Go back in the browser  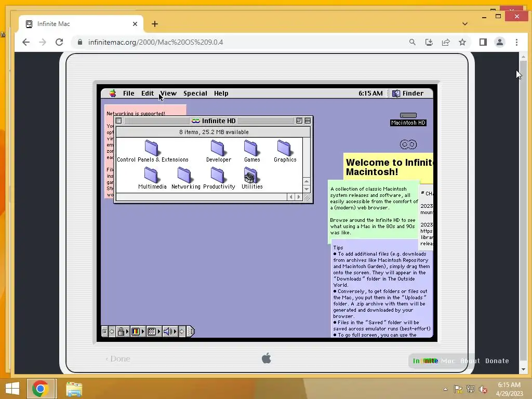(x=26, y=42)
